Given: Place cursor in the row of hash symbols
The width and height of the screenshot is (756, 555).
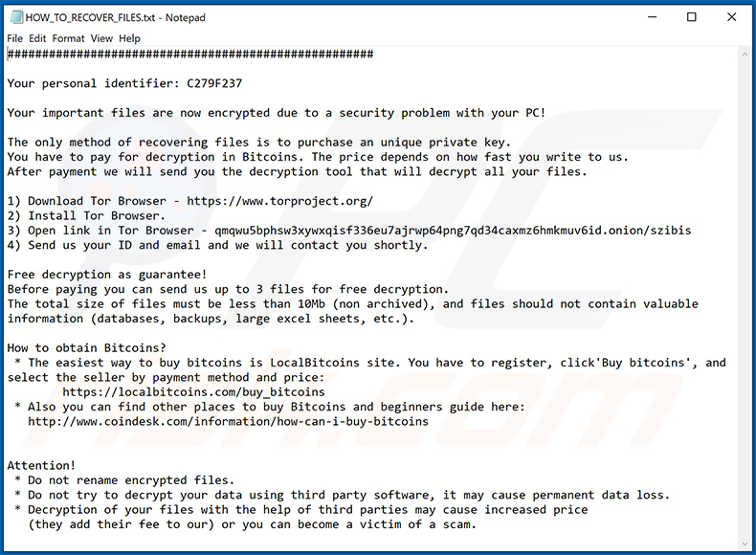Looking at the screenshot, I should click(189, 55).
